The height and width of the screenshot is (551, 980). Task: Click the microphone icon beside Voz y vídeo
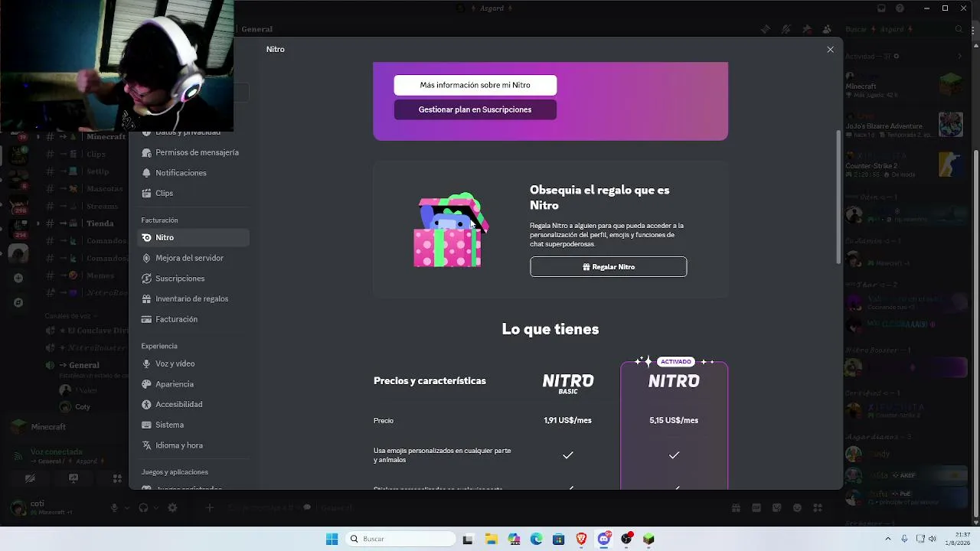tap(146, 364)
